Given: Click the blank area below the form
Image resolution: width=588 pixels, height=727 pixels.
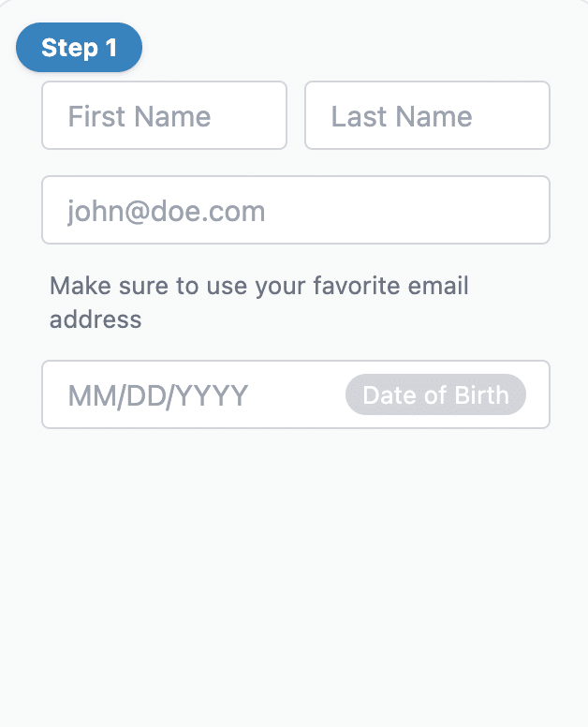Looking at the screenshot, I should [x=294, y=581].
